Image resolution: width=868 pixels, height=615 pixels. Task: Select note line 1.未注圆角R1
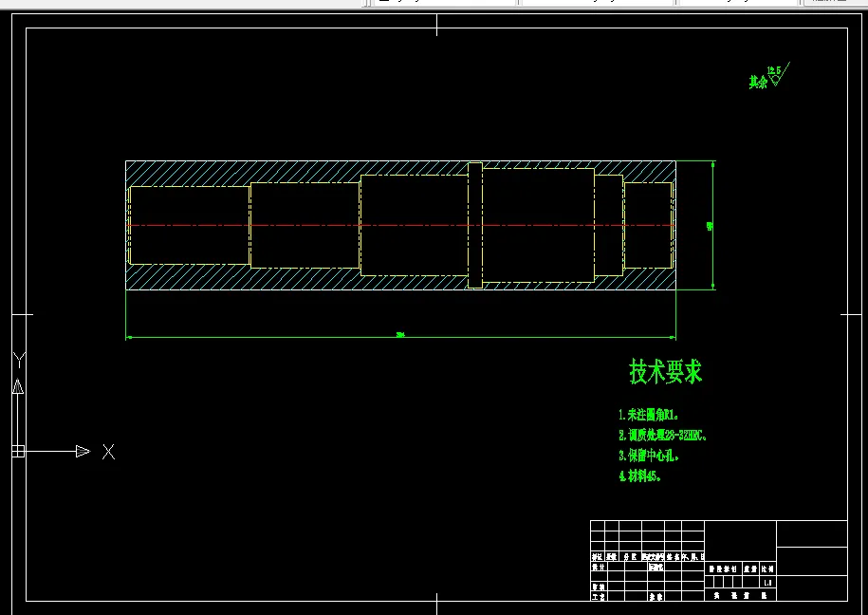648,415
